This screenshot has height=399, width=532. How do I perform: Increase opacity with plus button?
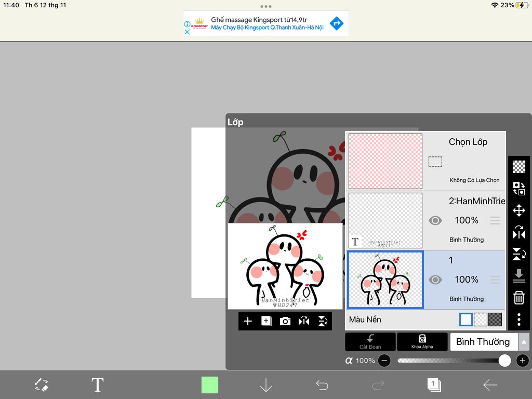523,361
